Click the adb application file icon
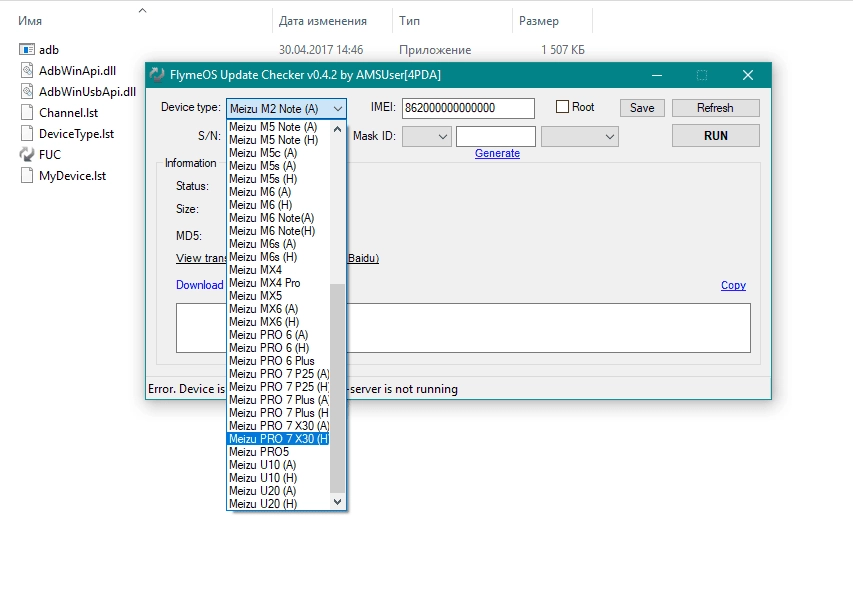Image resolution: width=853 pixels, height=595 pixels. tap(27, 49)
